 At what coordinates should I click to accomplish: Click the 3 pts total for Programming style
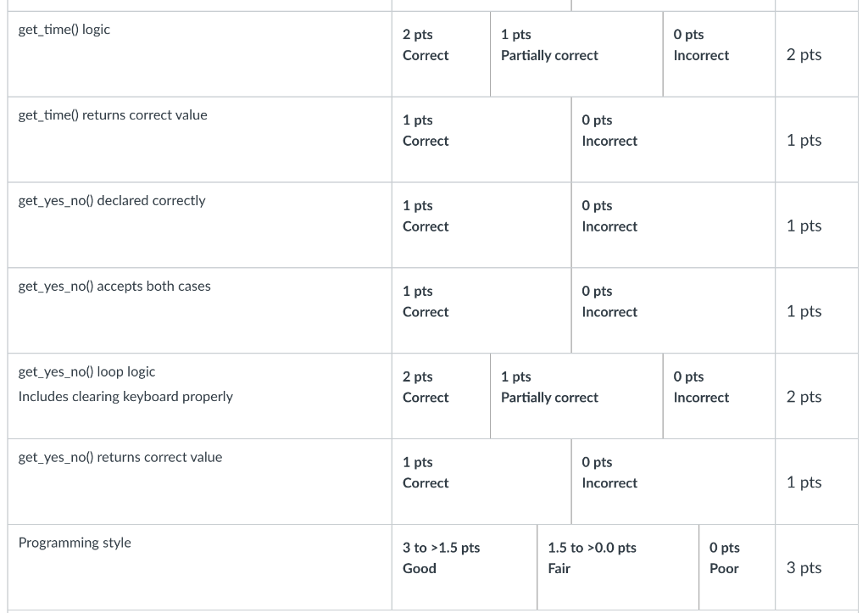(x=804, y=568)
